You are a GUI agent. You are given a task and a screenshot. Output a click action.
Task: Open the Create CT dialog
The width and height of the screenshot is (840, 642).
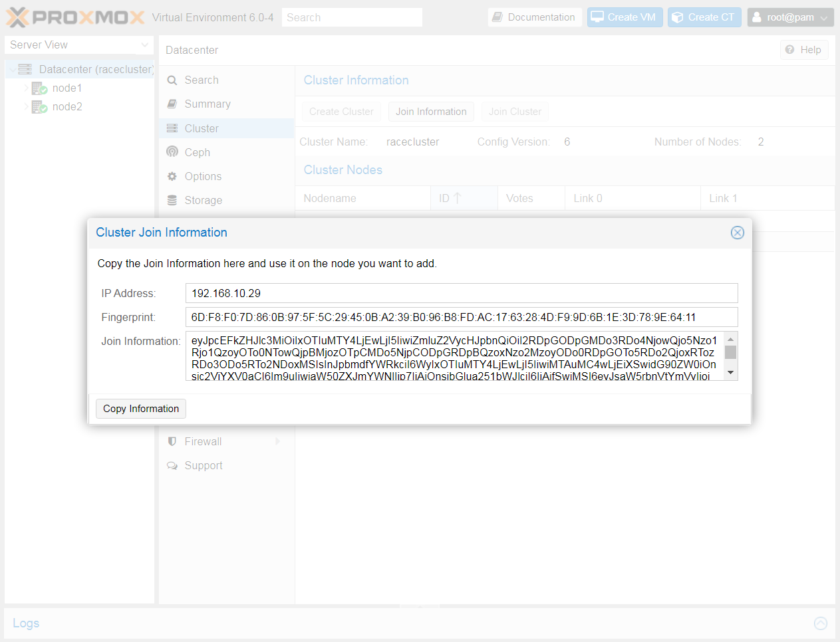704,17
